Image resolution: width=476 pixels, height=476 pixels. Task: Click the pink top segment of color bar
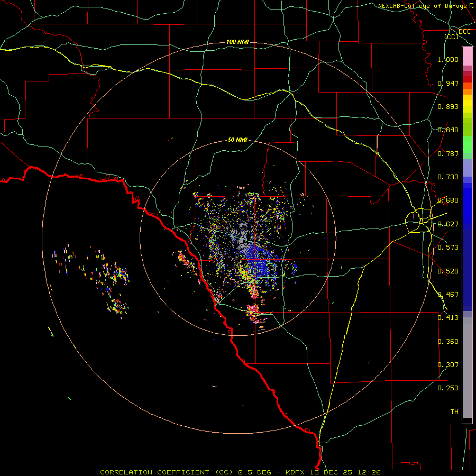pos(467,57)
